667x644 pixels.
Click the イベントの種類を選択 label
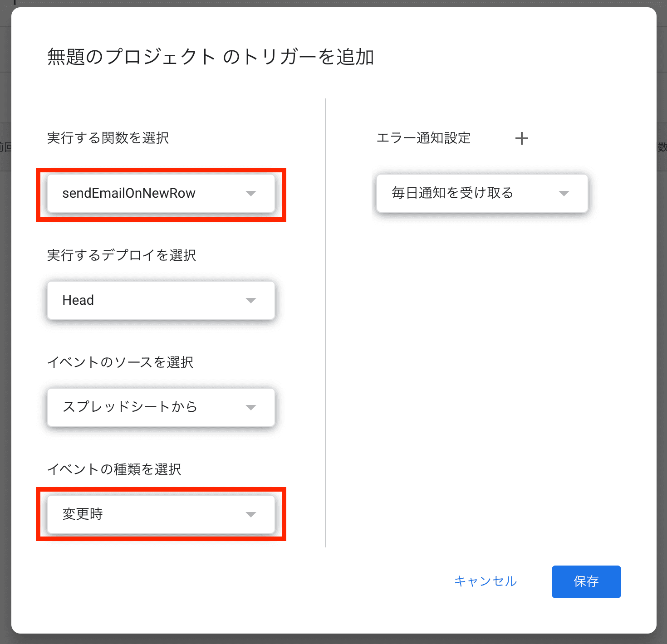(x=114, y=469)
